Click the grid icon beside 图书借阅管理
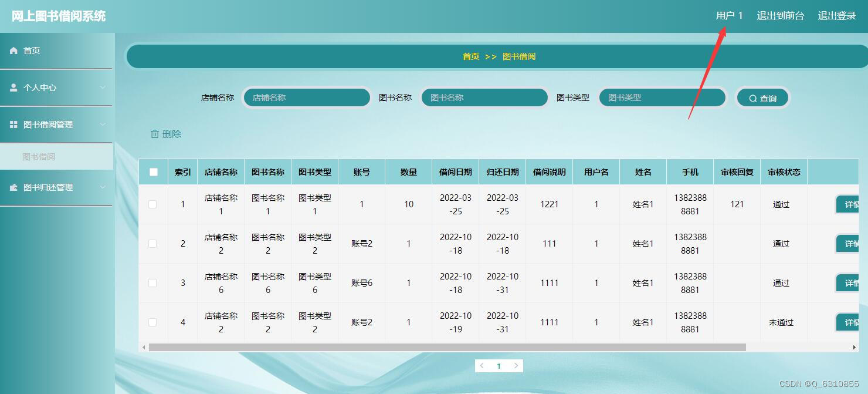The width and height of the screenshot is (868, 394). [13, 124]
